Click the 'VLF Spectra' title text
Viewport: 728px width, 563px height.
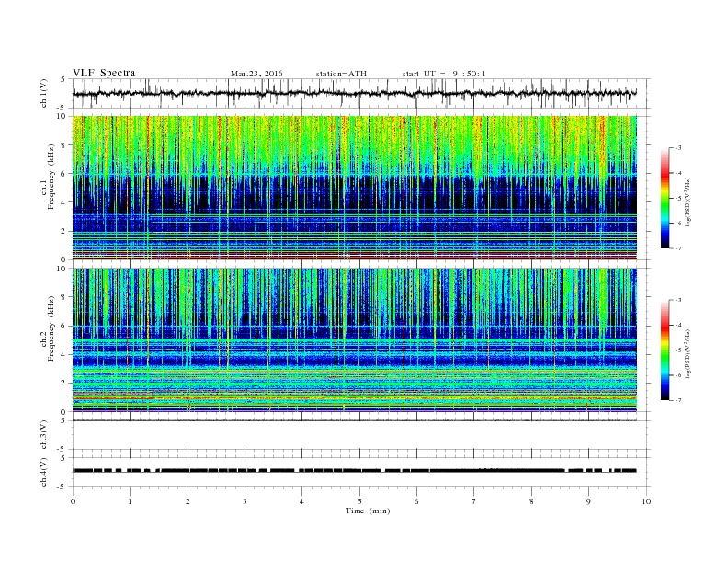click(104, 73)
